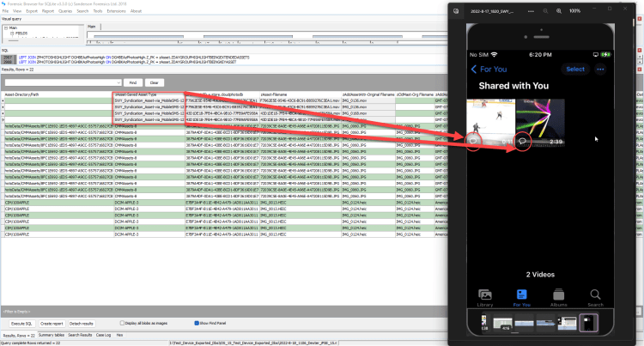Click the Find button
Image resolution: width=644 pixels, height=346 pixels.
[131, 82]
